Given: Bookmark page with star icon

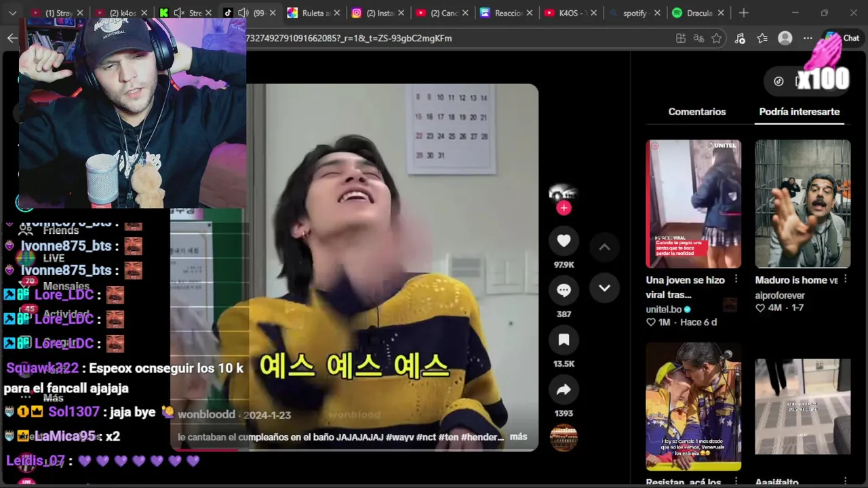Looking at the screenshot, I should (x=717, y=39).
